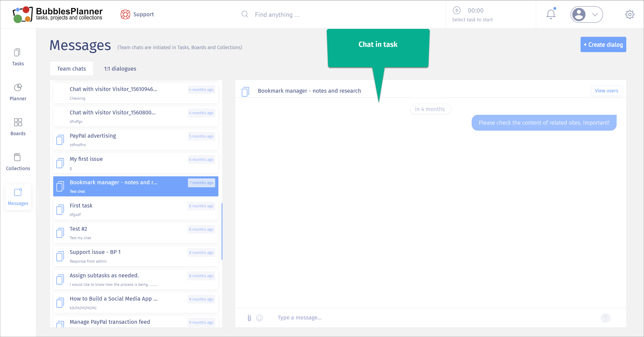The height and width of the screenshot is (337, 644).
Task: Click the Bookmark manager - notes and research title
Action: (309, 91)
